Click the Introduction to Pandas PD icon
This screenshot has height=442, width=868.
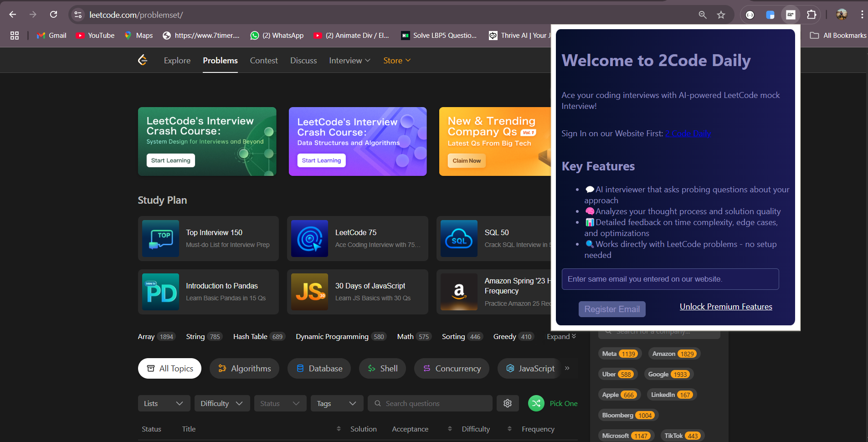[160, 292]
